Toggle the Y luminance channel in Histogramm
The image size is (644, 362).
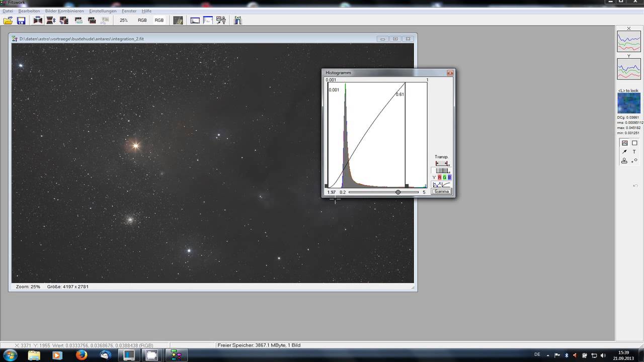(x=434, y=177)
